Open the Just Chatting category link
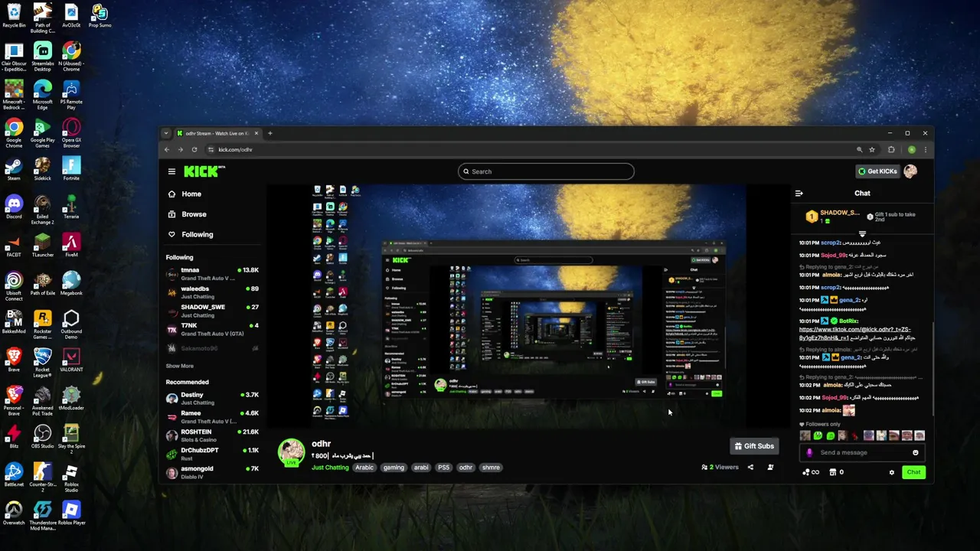Image resolution: width=980 pixels, height=551 pixels. pyautogui.click(x=330, y=468)
